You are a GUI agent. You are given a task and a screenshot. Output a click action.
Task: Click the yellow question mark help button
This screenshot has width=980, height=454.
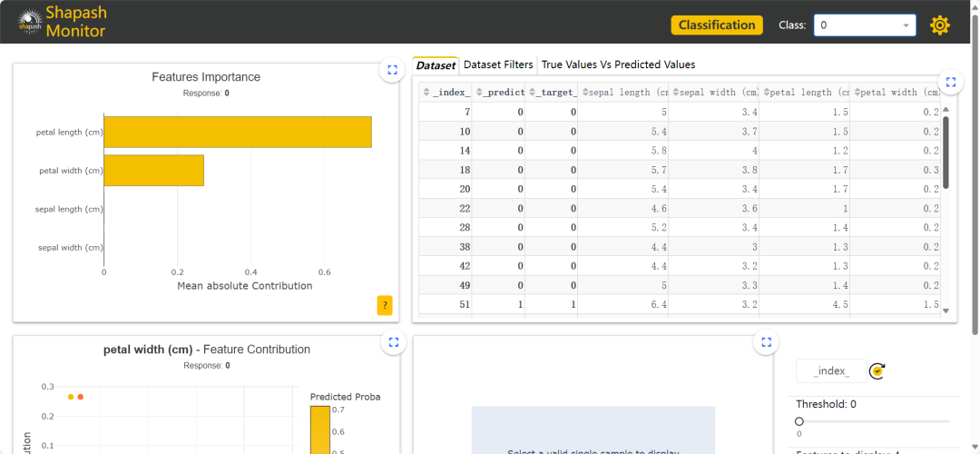click(385, 305)
